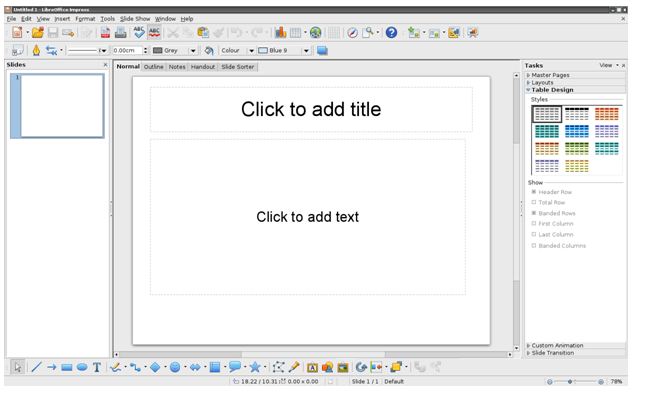Screen dimensions: 647x394
Task: Toggle the Header Row checkbox
Action: click(534, 192)
